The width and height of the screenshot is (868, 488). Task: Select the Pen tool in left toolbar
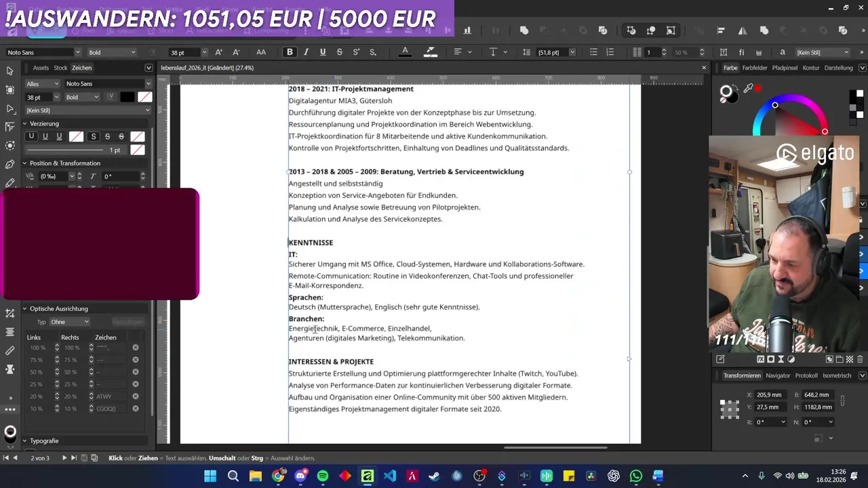click(x=10, y=164)
